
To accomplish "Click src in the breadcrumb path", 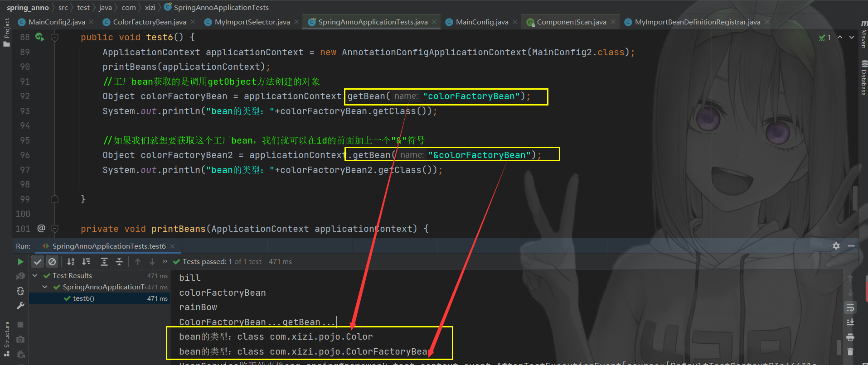I will coord(63,7).
